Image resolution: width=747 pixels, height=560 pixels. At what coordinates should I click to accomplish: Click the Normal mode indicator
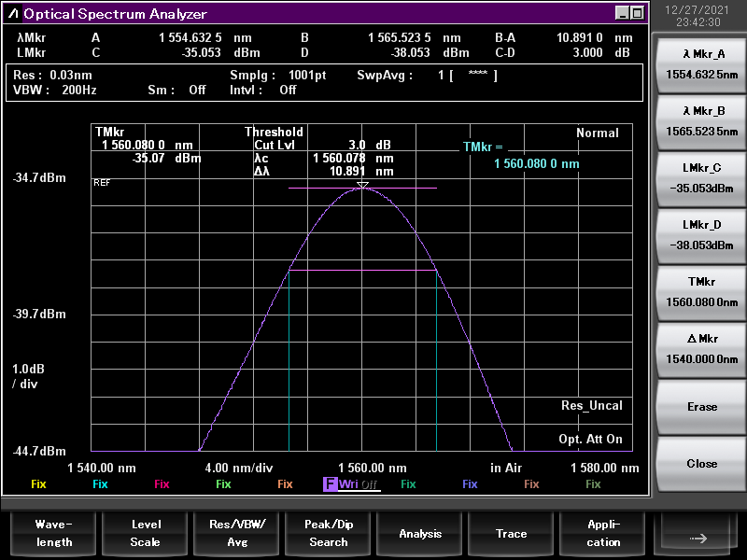click(x=598, y=133)
